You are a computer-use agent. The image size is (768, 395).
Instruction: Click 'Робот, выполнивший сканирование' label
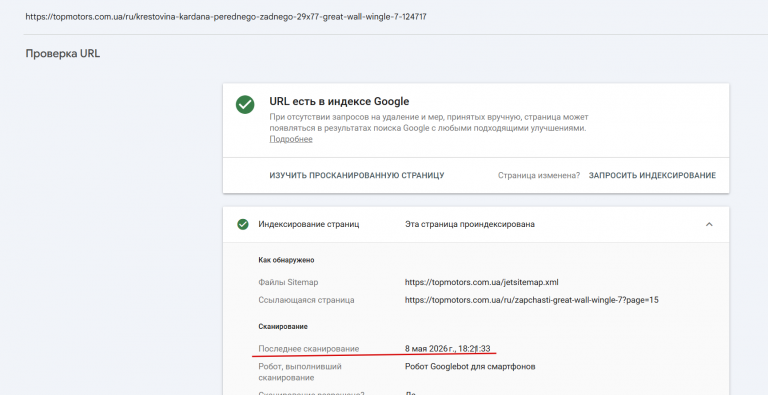click(x=300, y=372)
